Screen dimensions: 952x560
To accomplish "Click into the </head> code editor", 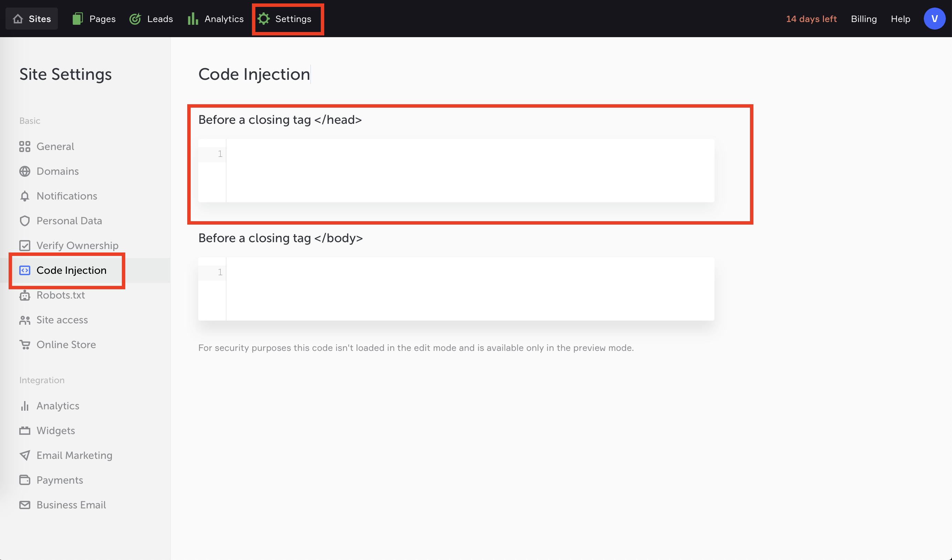I will [470, 171].
